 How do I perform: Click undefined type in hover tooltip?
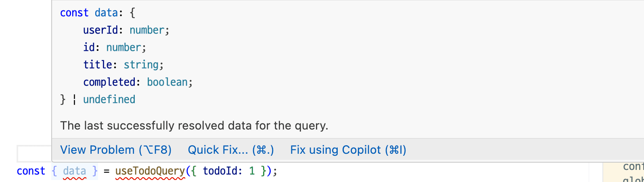109,100
